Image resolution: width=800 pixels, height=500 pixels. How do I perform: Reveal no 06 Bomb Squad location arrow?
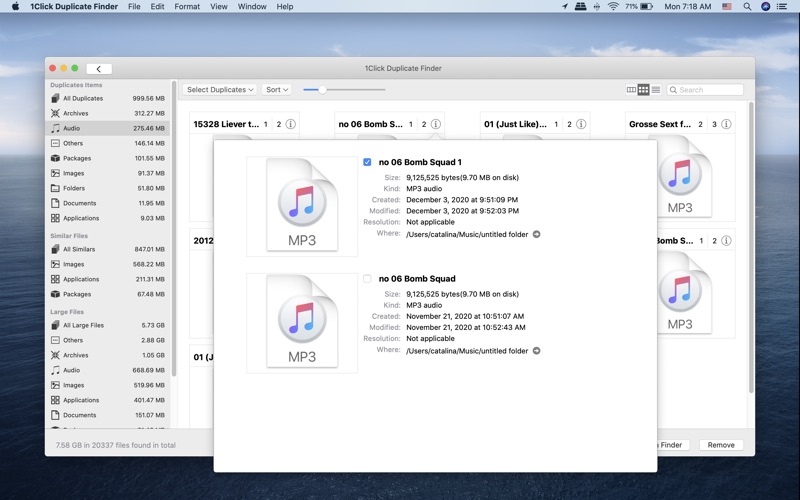click(536, 351)
